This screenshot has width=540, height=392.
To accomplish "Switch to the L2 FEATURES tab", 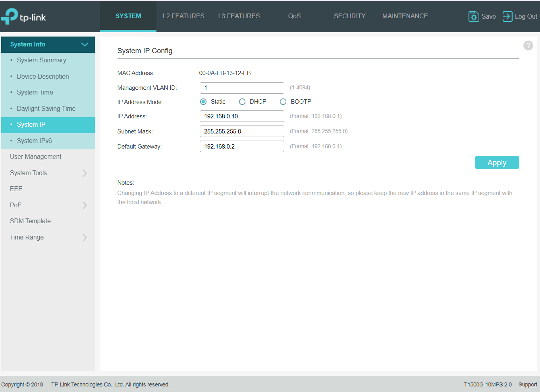I will 183,16.
